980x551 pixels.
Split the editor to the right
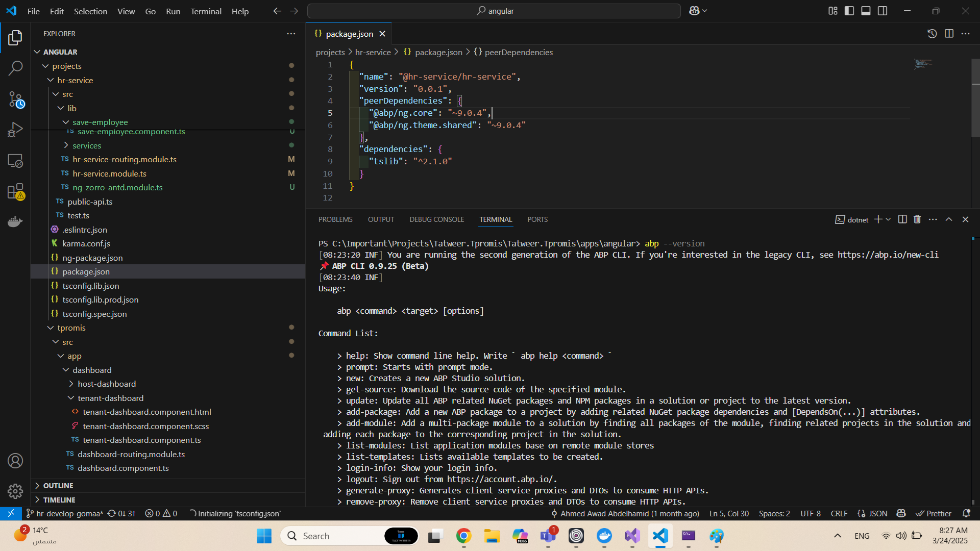(949, 34)
